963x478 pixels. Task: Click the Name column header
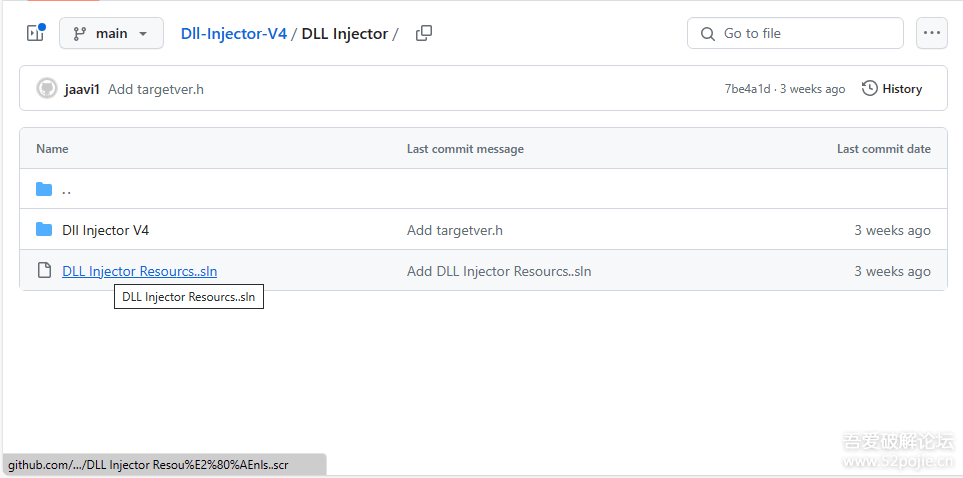(x=52, y=149)
